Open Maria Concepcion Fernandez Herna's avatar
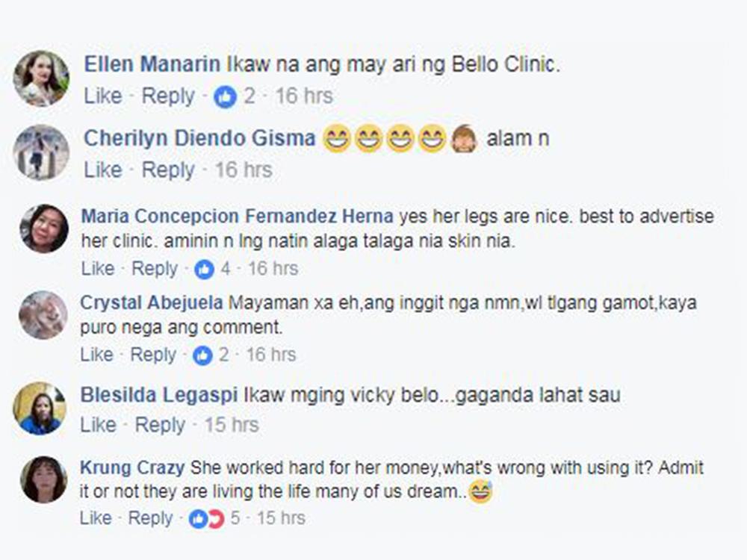This screenshot has height=560, width=747. [44, 228]
